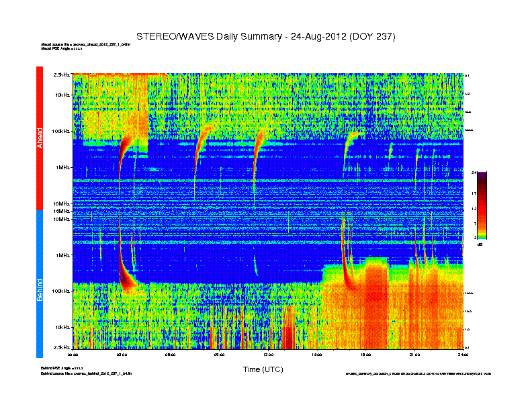The width and height of the screenshot is (532, 411).
Task: Click the 12:00 time axis tick
Action: 268,353
